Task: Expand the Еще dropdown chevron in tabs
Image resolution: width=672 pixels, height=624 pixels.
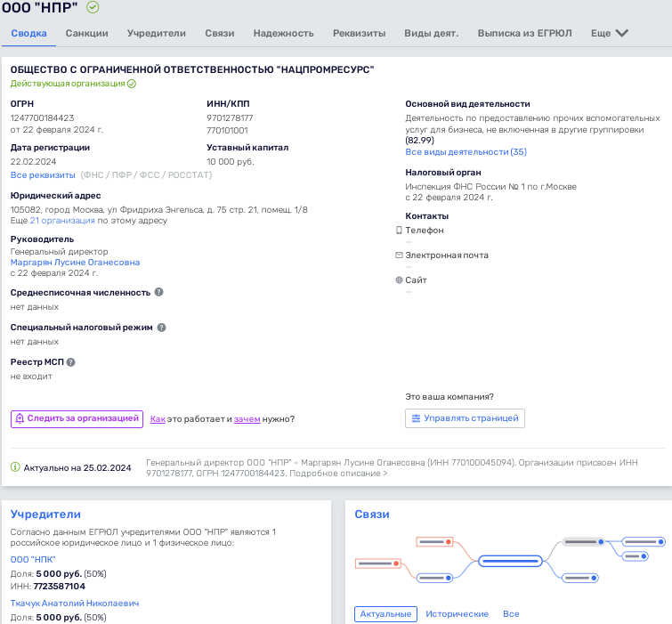Action: (x=621, y=33)
